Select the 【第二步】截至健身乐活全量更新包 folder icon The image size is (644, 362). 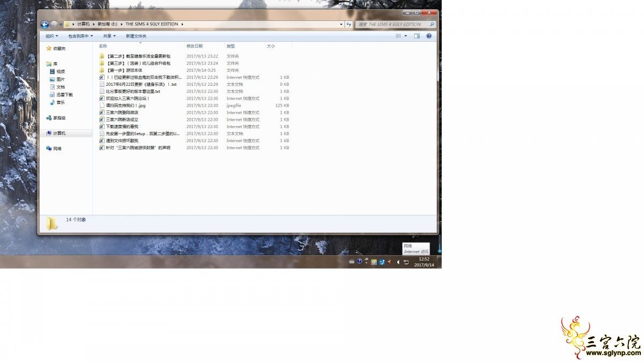click(102, 56)
